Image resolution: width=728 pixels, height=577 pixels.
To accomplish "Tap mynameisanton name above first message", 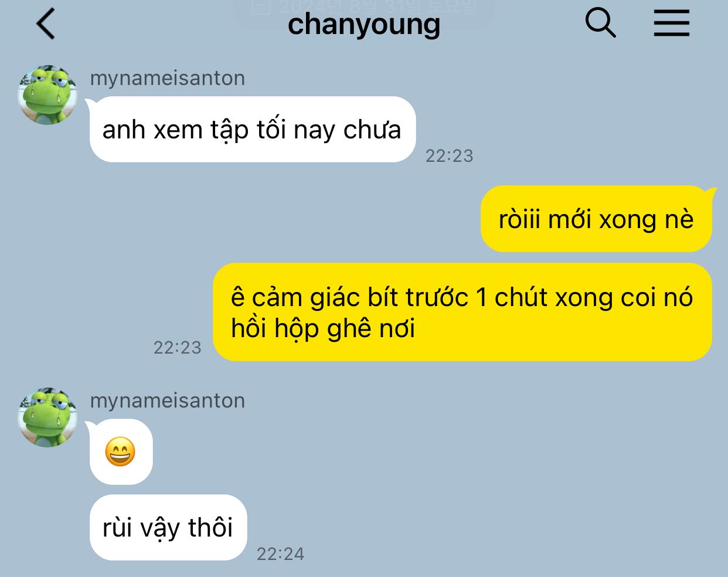I will point(168,78).
